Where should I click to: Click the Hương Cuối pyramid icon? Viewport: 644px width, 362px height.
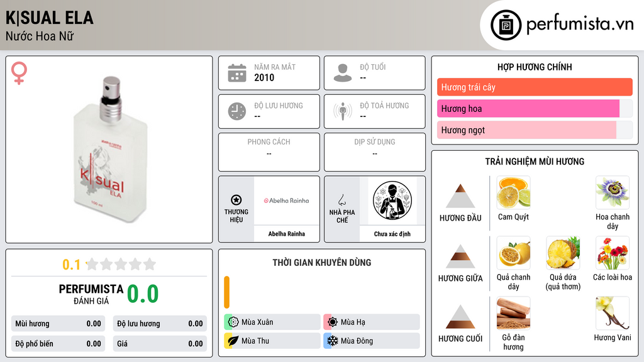point(460,317)
